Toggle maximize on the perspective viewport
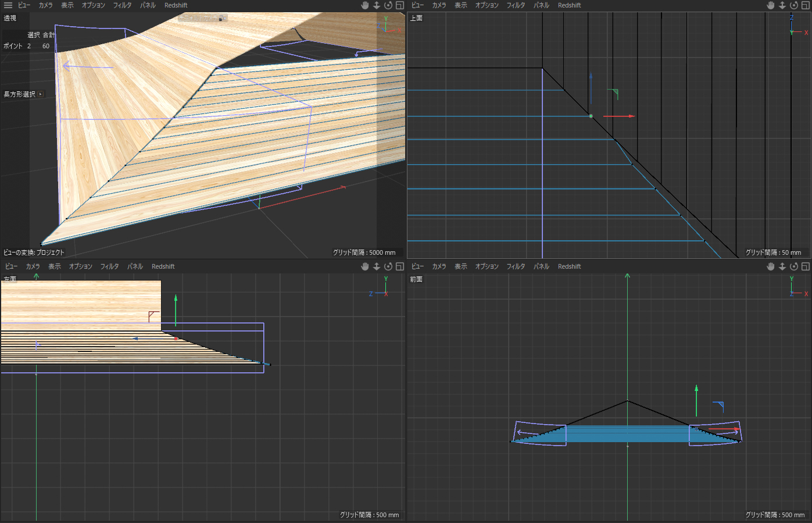 tap(400, 5)
